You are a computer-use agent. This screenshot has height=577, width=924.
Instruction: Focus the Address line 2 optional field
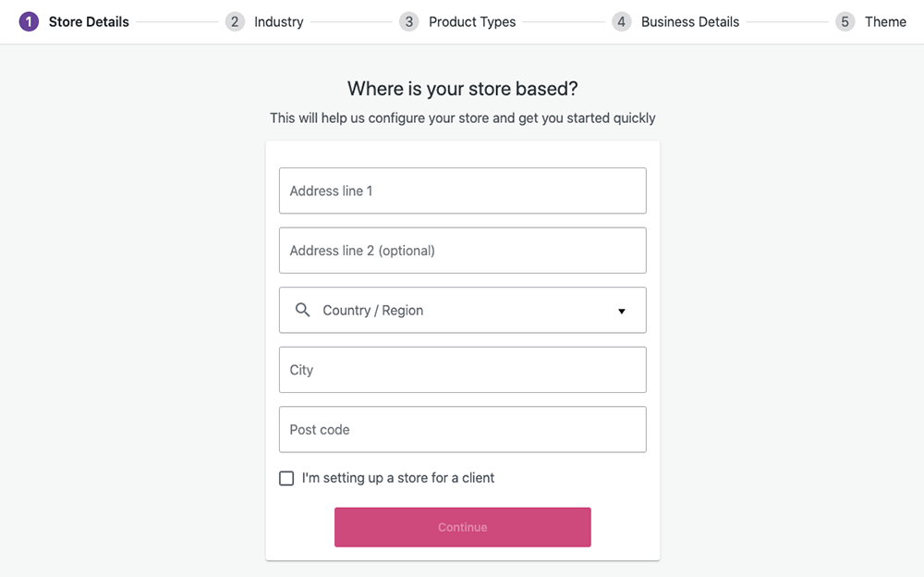463,251
